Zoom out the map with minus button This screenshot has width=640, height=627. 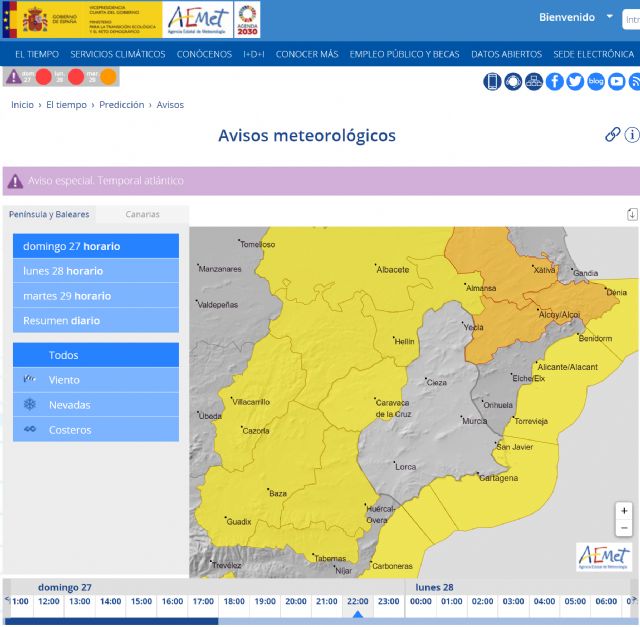[624, 528]
